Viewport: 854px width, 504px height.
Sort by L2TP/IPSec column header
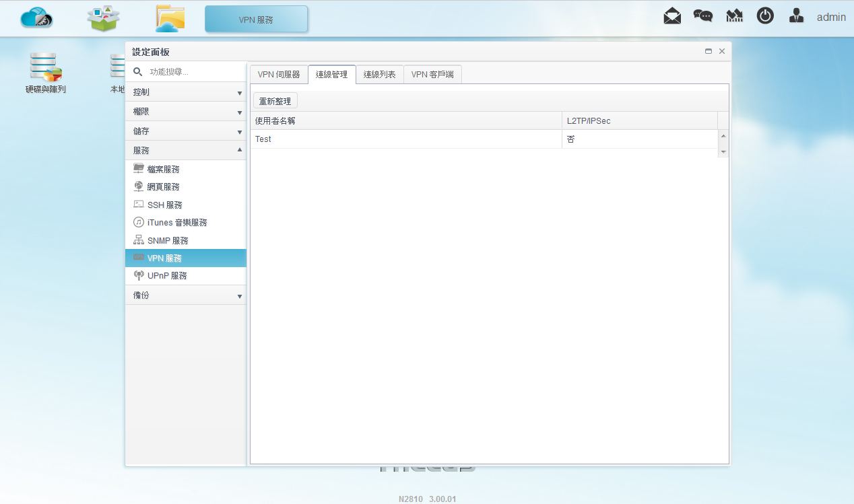(x=640, y=120)
